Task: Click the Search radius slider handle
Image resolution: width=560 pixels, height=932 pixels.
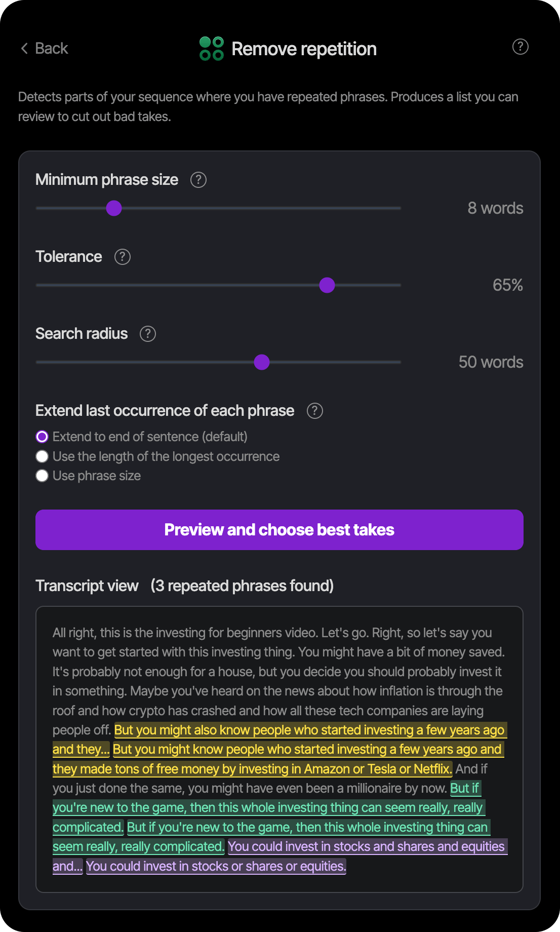Action: [x=261, y=362]
